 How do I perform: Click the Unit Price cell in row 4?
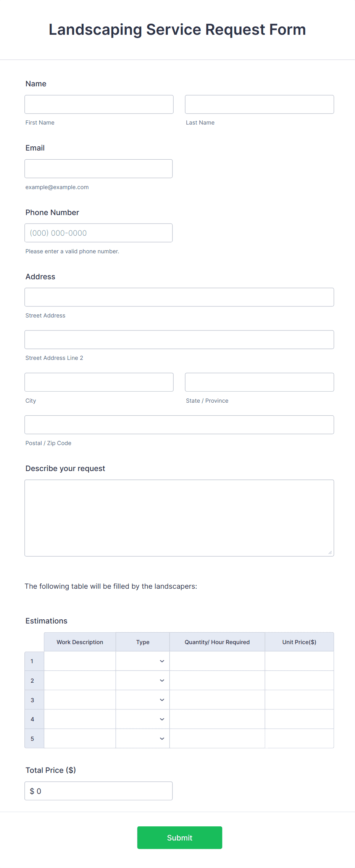(x=299, y=719)
